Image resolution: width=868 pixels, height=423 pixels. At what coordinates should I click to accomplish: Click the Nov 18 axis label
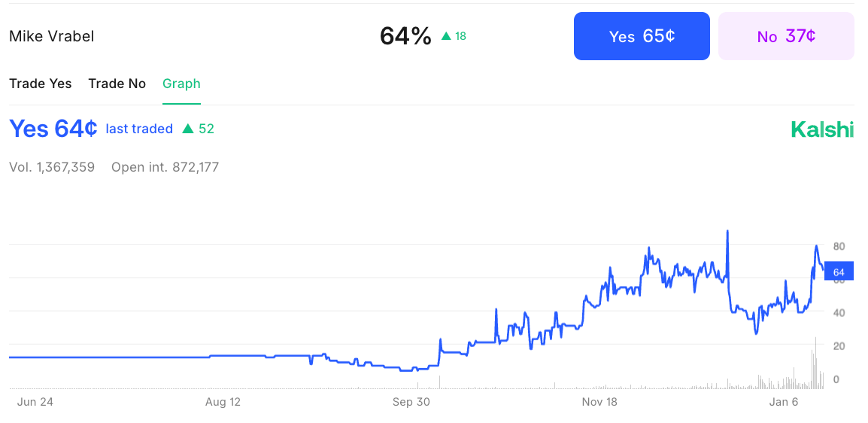point(599,402)
